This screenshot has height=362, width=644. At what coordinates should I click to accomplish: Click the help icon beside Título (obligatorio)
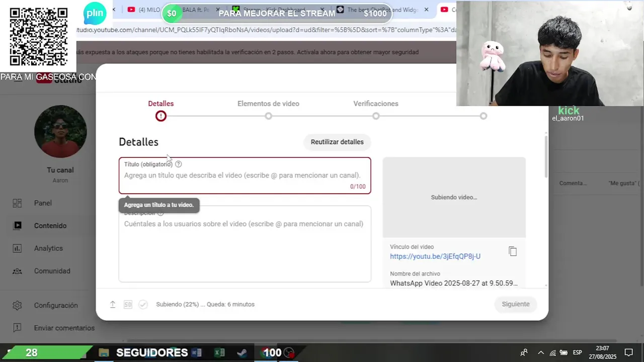pyautogui.click(x=178, y=164)
